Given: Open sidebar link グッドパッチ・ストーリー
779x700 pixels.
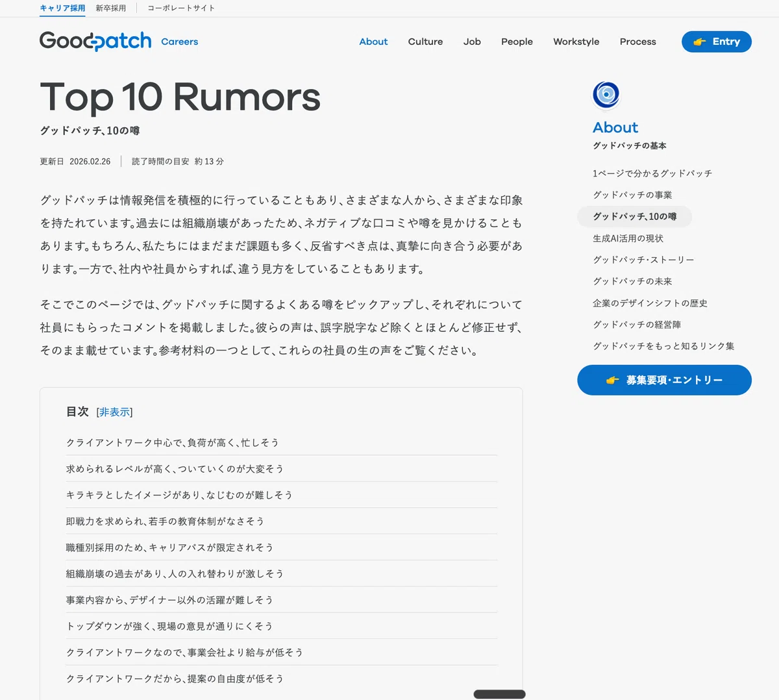Looking at the screenshot, I should 643,260.
